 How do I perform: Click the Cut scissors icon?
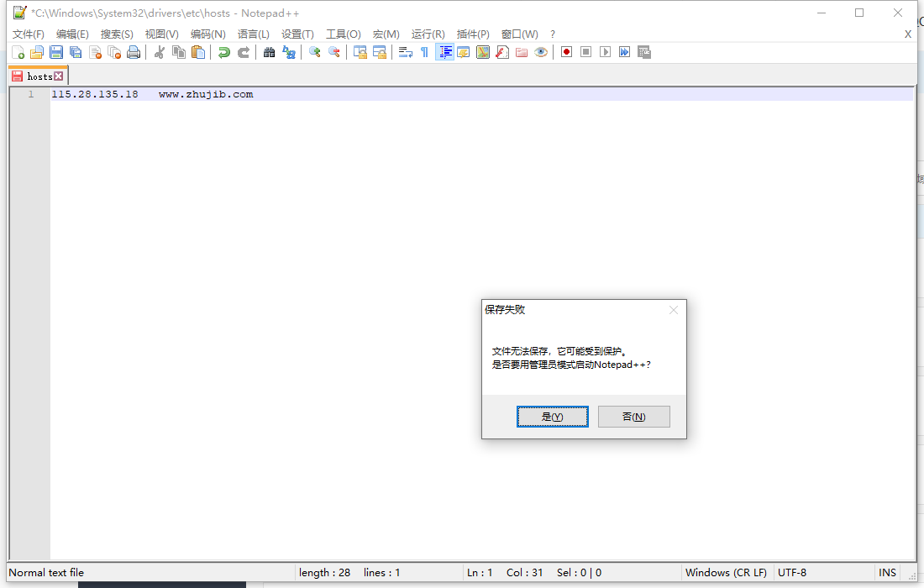coord(160,52)
